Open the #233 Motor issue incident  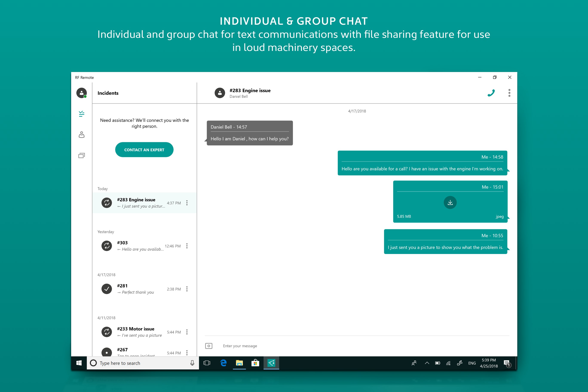tap(140, 332)
